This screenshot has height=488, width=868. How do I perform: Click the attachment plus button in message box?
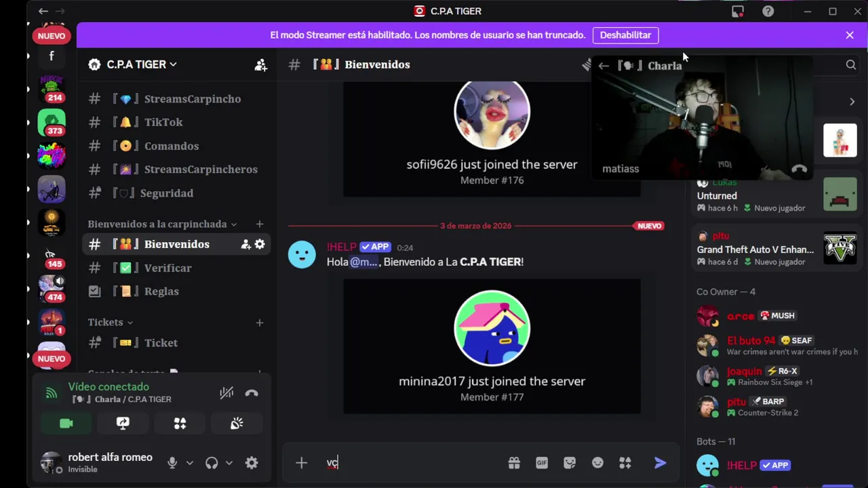click(302, 463)
